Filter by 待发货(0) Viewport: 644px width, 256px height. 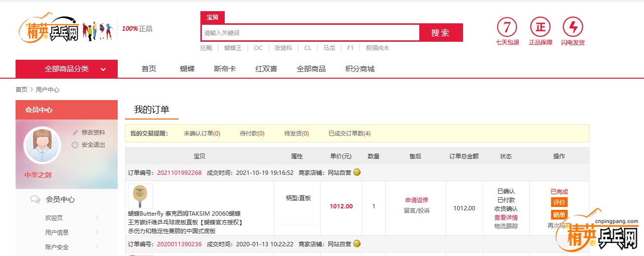[x=296, y=134]
